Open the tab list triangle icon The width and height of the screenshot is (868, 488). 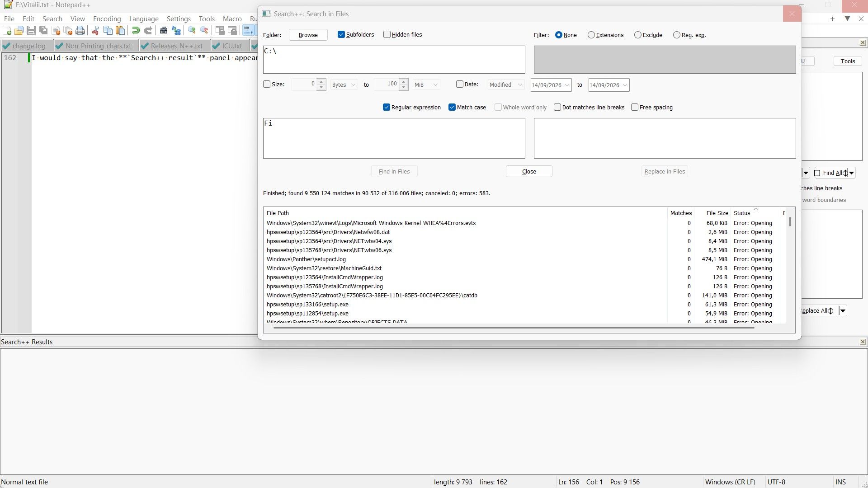[x=848, y=19]
